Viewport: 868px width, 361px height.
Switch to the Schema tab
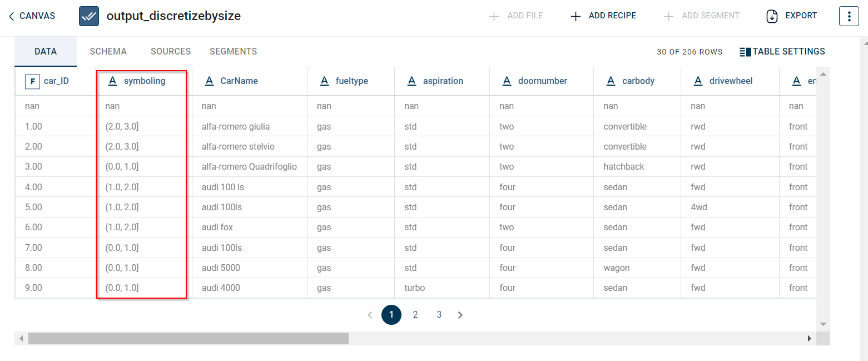[x=108, y=51]
